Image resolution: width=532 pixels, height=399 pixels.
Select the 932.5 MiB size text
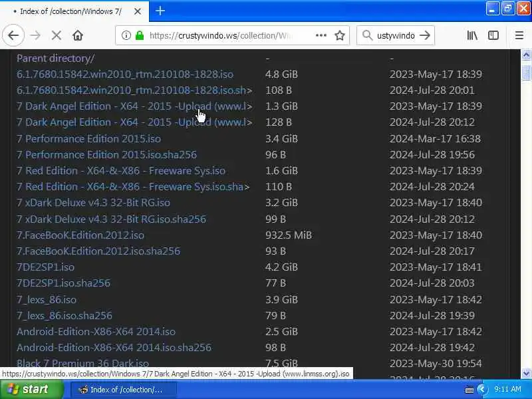point(289,235)
